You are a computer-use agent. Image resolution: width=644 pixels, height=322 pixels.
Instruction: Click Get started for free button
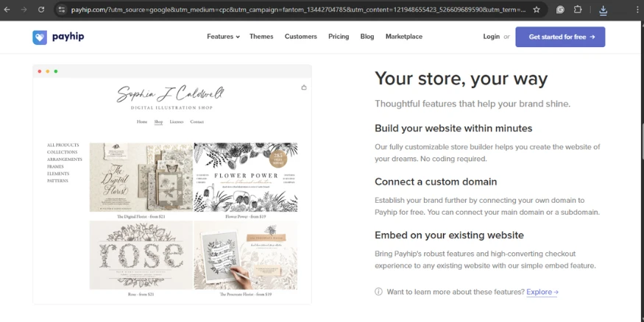560,37
